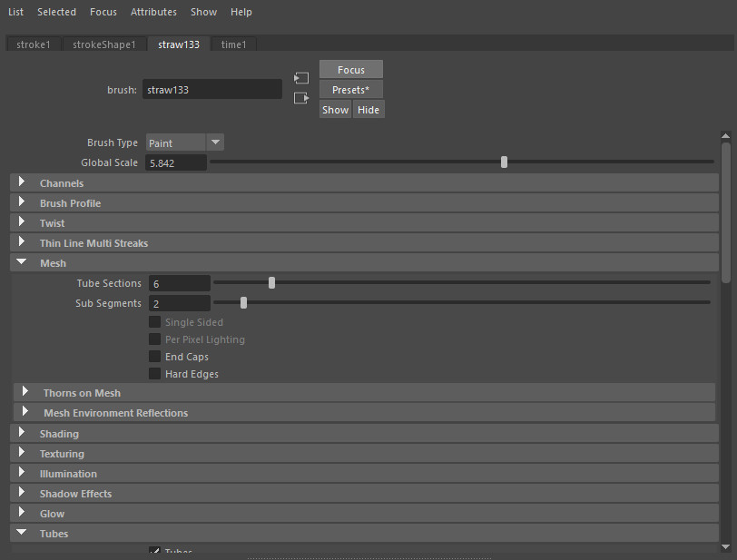This screenshot has height=560, width=737.
Task: Click the scrollbar down arrow
Action: pos(726,546)
